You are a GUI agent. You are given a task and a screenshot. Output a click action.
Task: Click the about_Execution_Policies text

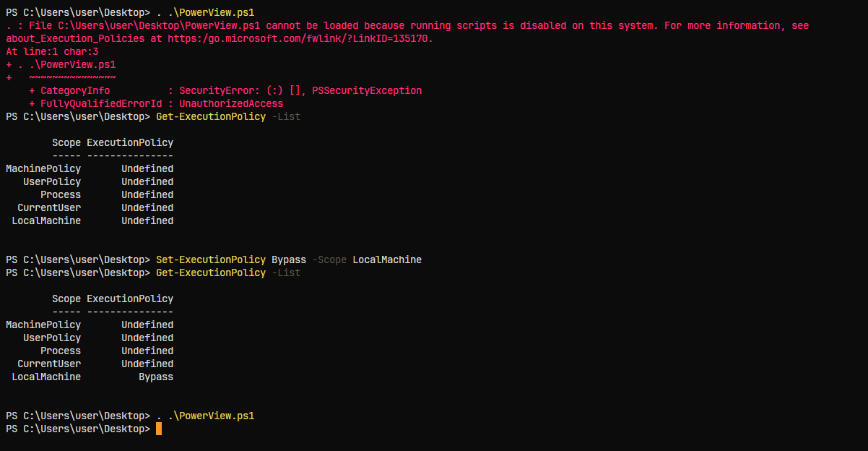[x=75, y=38]
